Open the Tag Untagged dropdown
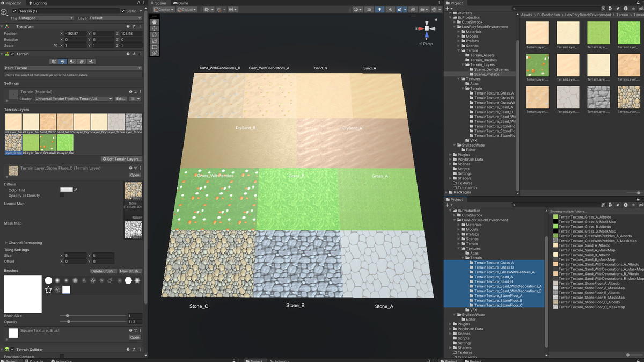Image resolution: width=644 pixels, height=362 pixels. 46,18
